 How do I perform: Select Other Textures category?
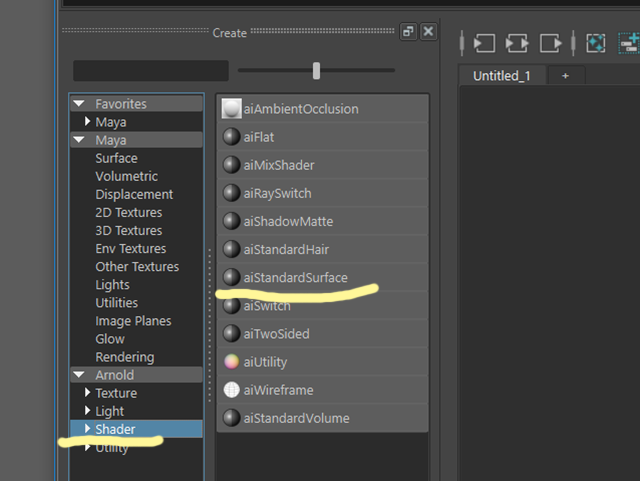pos(137,266)
